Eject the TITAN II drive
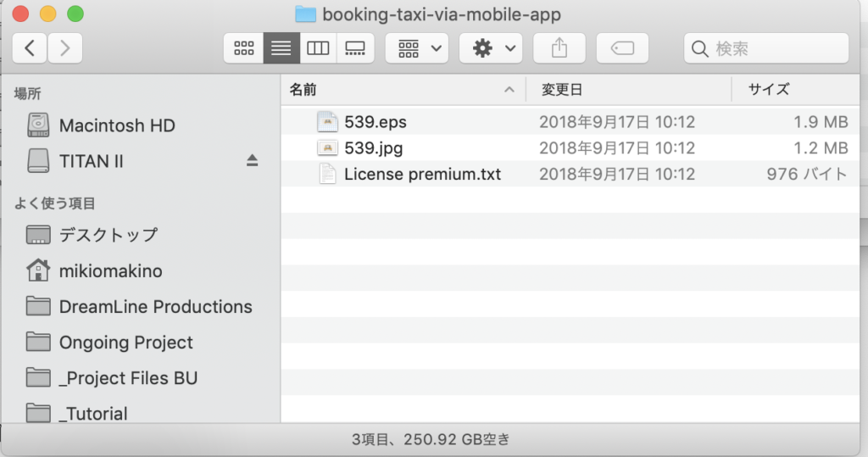Viewport: 868px width, 457px height. point(252,160)
